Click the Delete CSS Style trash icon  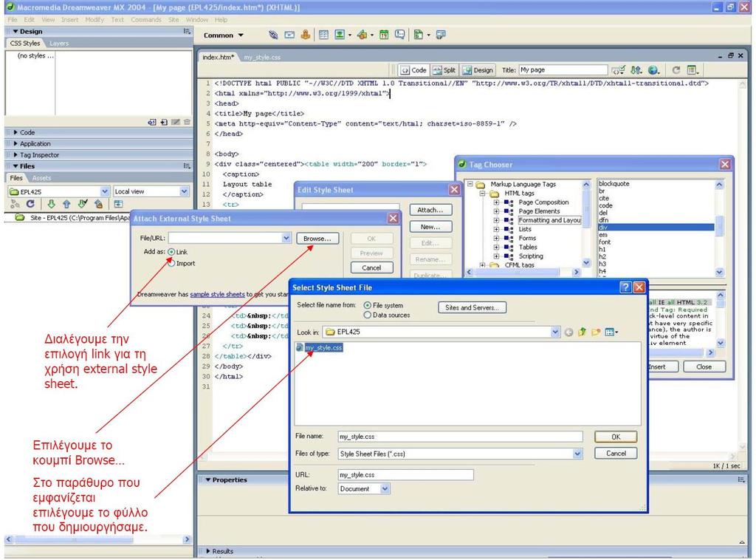pyautogui.click(x=187, y=123)
